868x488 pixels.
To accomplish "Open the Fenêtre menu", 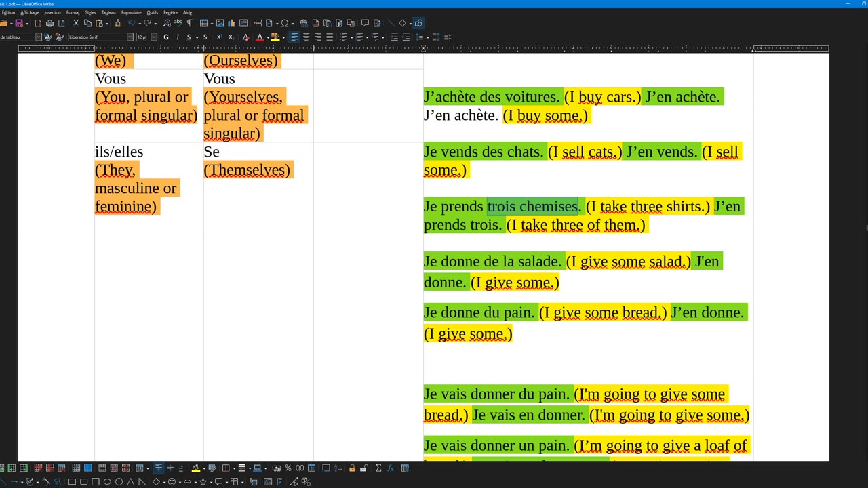I will (170, 12).
